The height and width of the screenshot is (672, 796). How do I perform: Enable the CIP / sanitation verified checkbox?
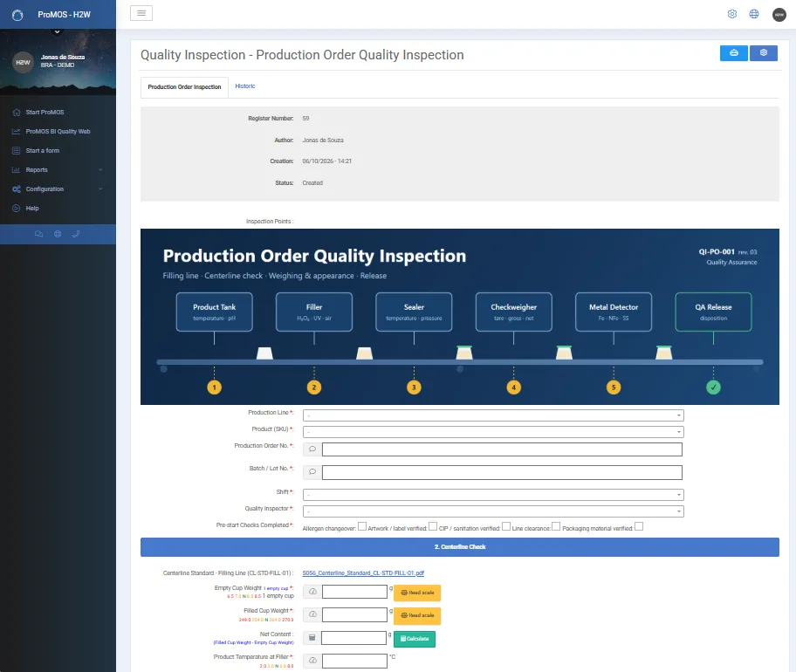[x=506, y=526]
